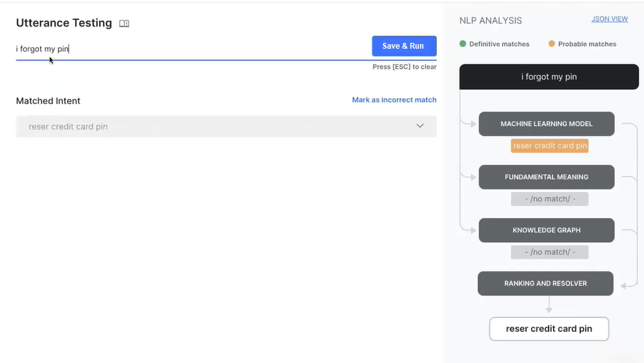Open the JSON VIEW link
644x363 pixels.
(x=609, y=19)
